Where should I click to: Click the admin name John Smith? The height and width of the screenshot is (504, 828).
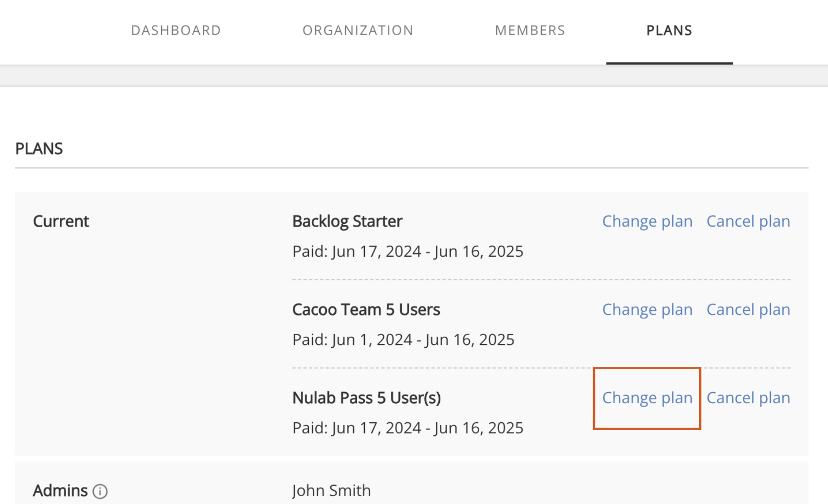click(x=331, y=490)
